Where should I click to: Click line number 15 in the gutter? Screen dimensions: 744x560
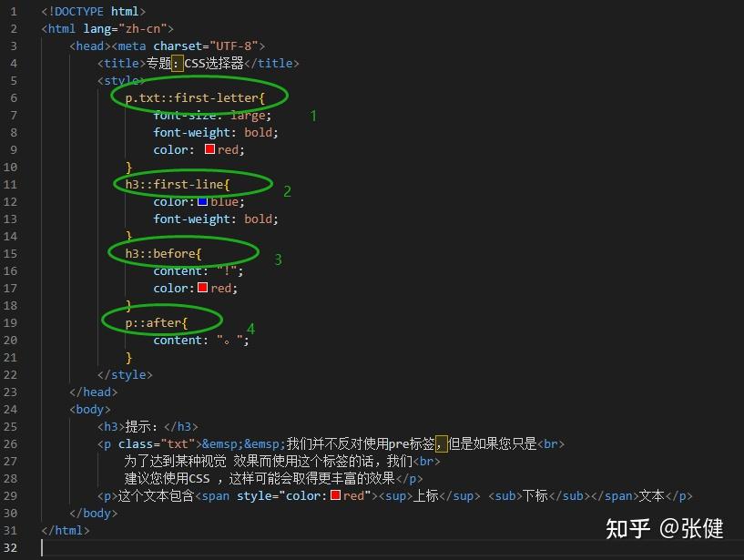pos(10,254)
